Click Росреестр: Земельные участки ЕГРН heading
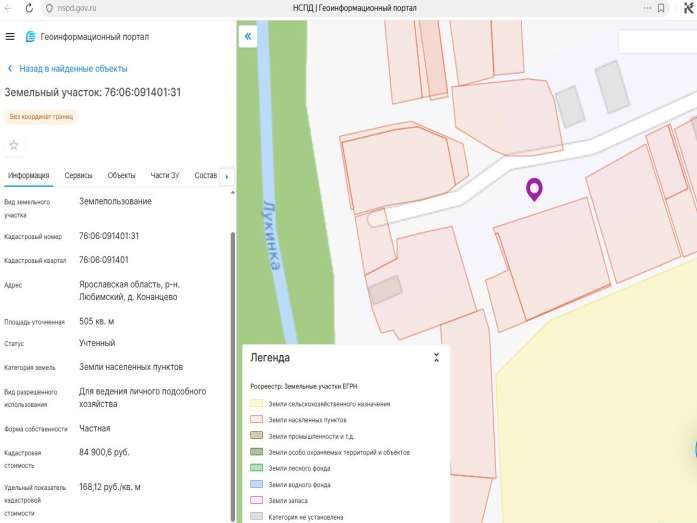This screenshot has height=523, width=697. [304, 386]
